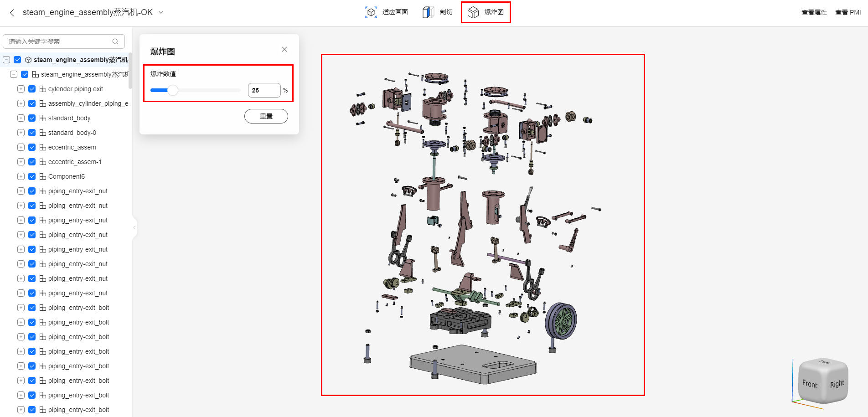The width and height of the screenshot is (868, 417).
Task: Click the Right face of view cube
Action: tap(837, 384)
